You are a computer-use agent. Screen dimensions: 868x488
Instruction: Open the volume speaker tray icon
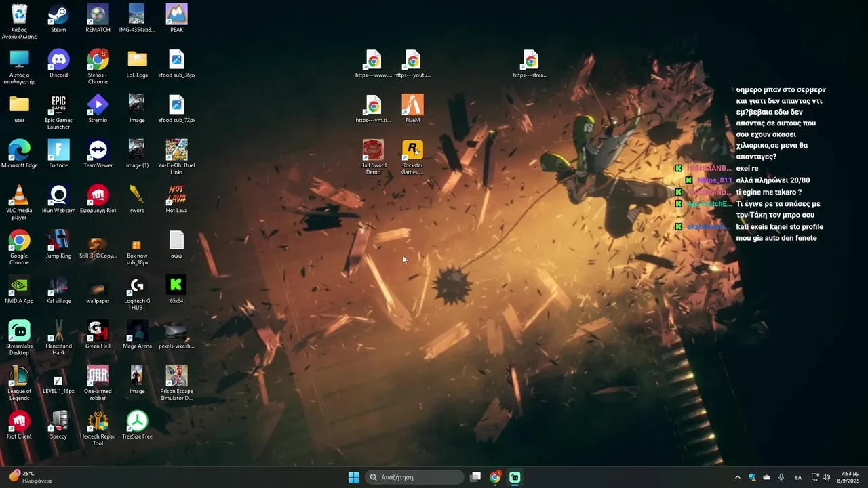(x=826, y=477)
